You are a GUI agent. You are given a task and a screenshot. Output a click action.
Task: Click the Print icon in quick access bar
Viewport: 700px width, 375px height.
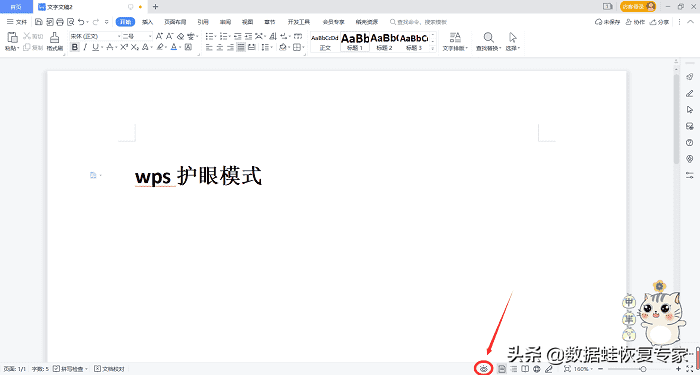pyautogui.click(x=60, y=22)
